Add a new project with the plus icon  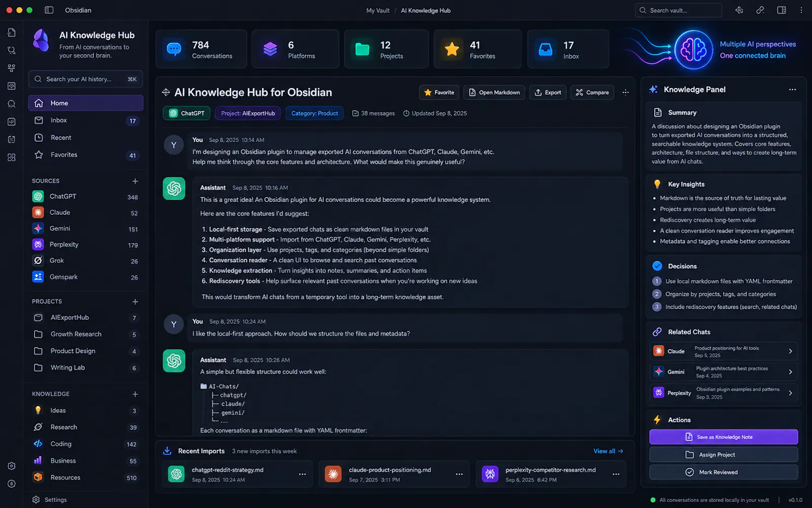tap(135, 301)
